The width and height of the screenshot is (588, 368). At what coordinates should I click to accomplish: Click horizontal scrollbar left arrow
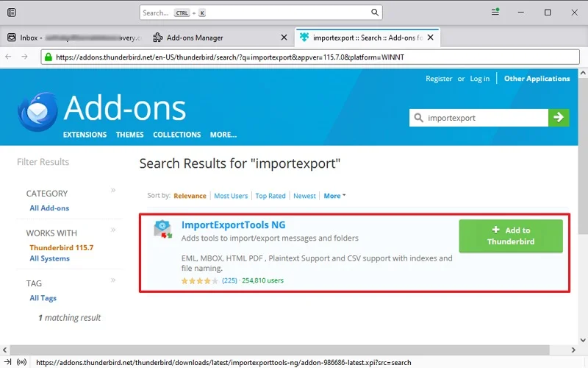4,350
